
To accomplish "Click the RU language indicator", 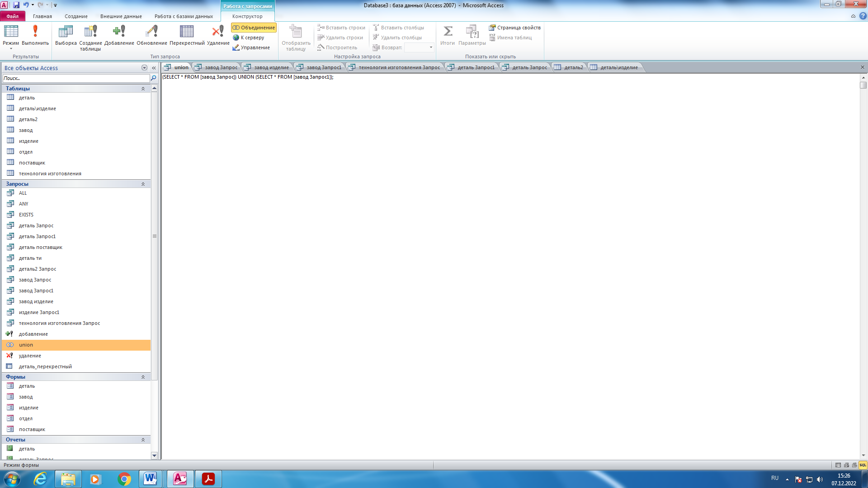I will click(x=775, y=478).
